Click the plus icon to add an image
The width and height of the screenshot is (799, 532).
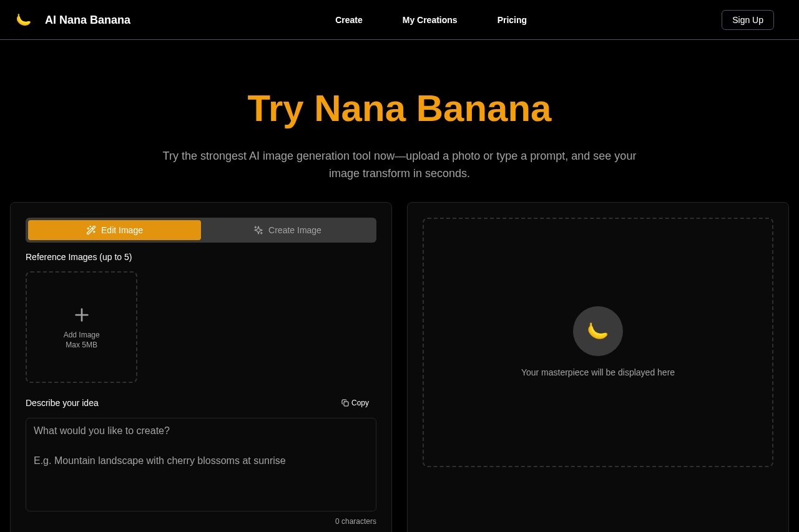pos(81,315)
